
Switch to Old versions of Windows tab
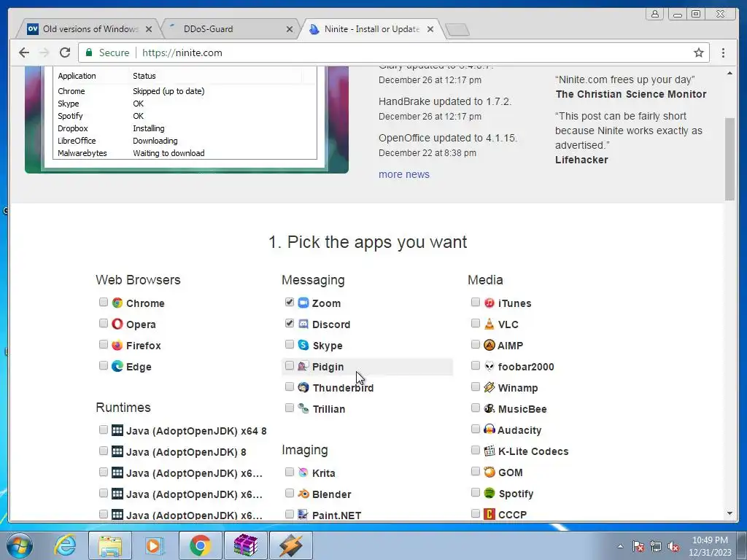click(x=88, y=29)
